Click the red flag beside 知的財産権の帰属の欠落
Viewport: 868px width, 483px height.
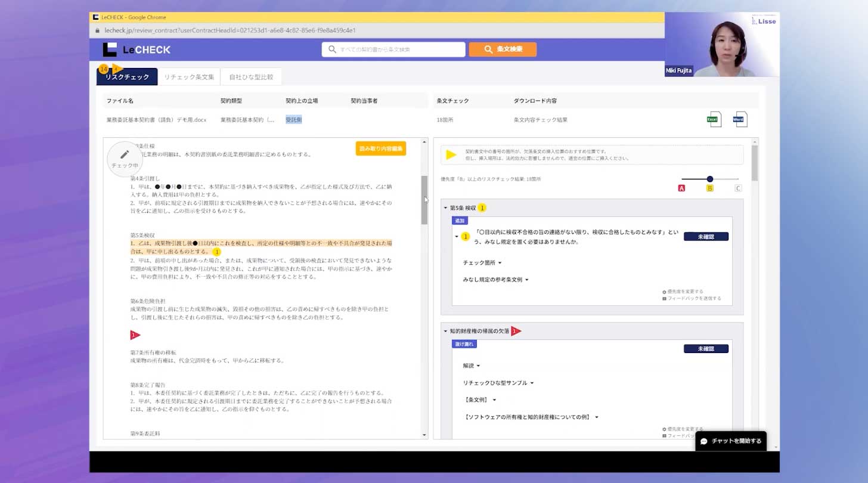click(x=516, y=331)
